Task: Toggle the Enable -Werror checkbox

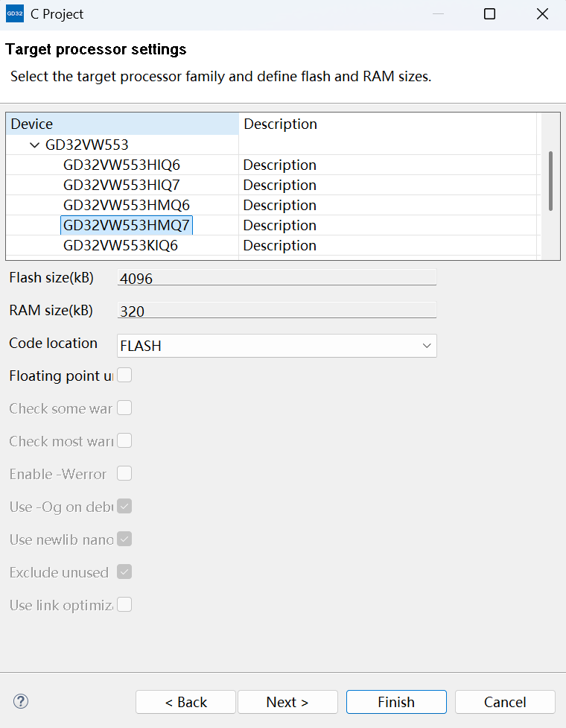Action: 124,474
